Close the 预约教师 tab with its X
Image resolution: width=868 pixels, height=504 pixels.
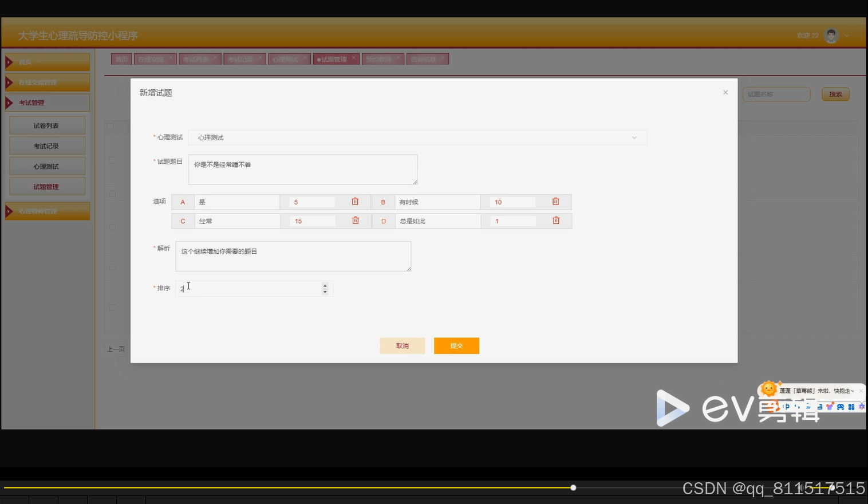pos(399,58)
